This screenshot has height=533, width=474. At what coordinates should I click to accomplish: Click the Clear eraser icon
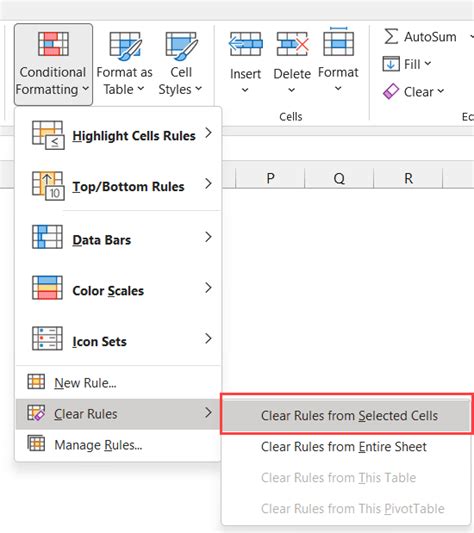(391, 91)
